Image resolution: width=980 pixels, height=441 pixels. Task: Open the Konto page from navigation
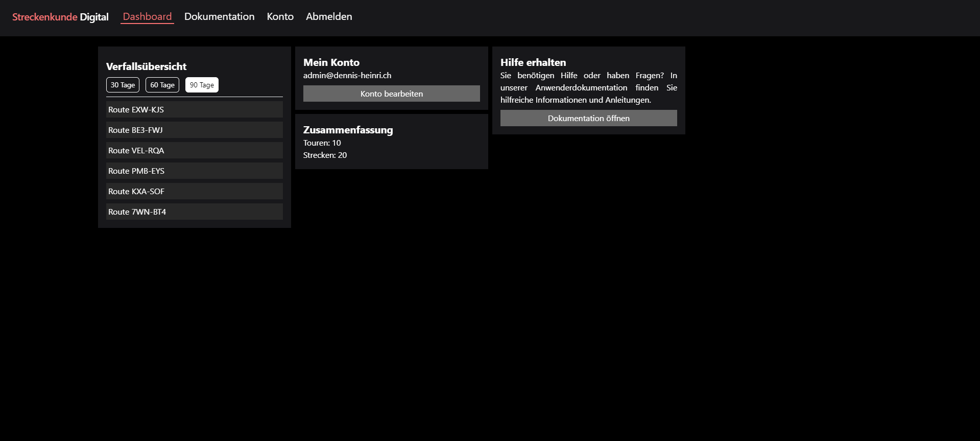280,16
